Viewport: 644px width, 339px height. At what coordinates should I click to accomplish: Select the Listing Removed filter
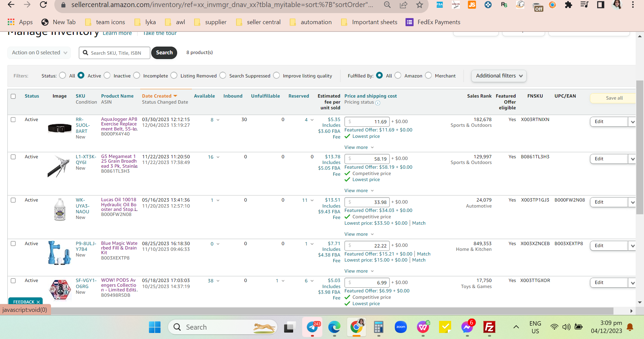[x=174, y=75]
